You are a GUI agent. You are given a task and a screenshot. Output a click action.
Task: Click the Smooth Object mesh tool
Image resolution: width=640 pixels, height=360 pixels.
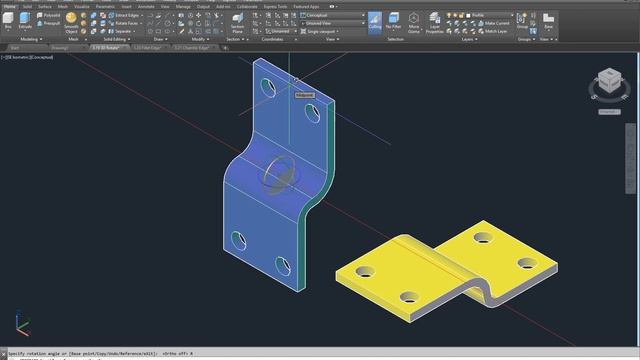coord(71,23)
